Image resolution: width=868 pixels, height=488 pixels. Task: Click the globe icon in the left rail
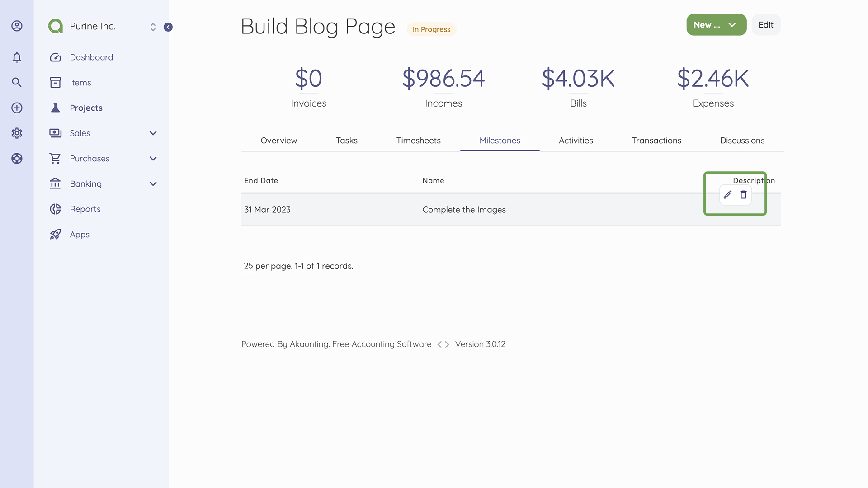pos(17,158)
